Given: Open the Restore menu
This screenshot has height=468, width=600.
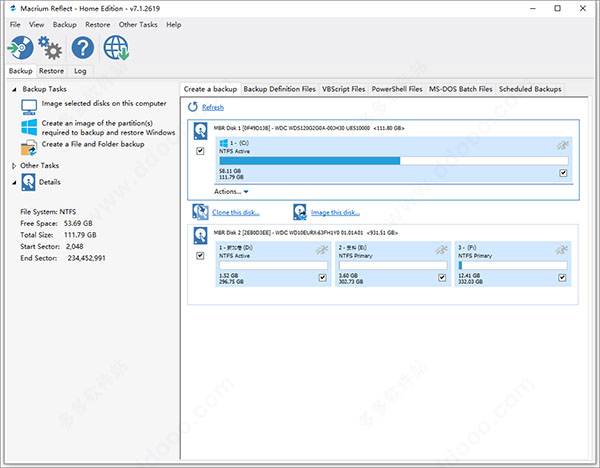Looking at the screenshot, I should [x=98, y=24].
